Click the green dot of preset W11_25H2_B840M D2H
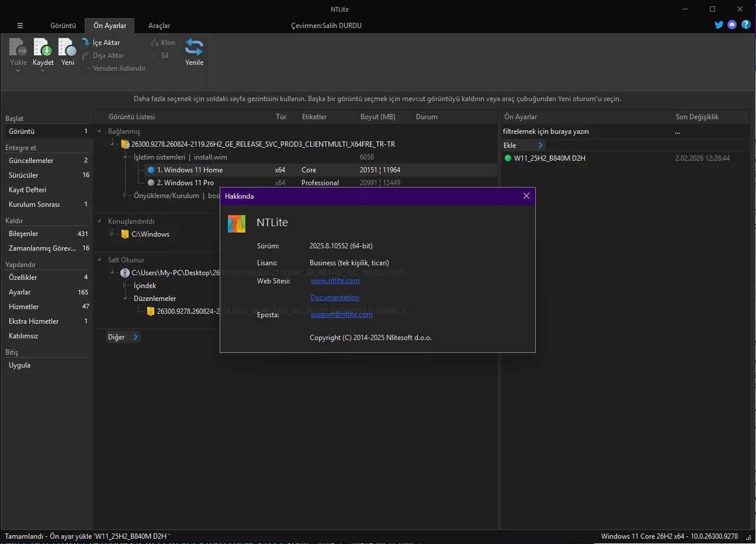This screenshot has height=544, width=756. coord(508,158)
